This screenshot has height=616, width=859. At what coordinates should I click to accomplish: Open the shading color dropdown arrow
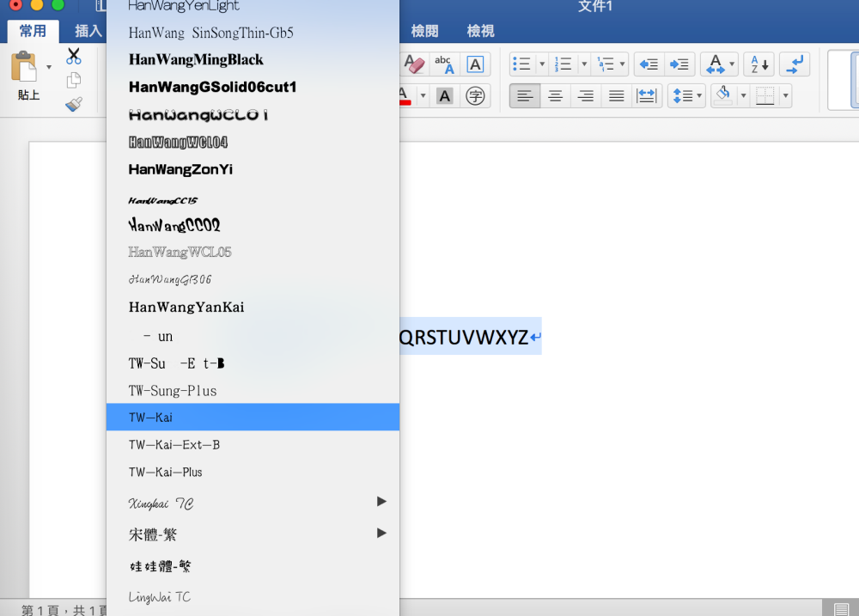(x=743, y=96)
